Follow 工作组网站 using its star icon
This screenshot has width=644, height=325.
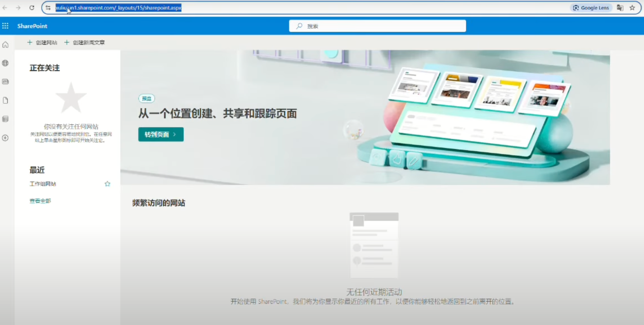(108, 184)
